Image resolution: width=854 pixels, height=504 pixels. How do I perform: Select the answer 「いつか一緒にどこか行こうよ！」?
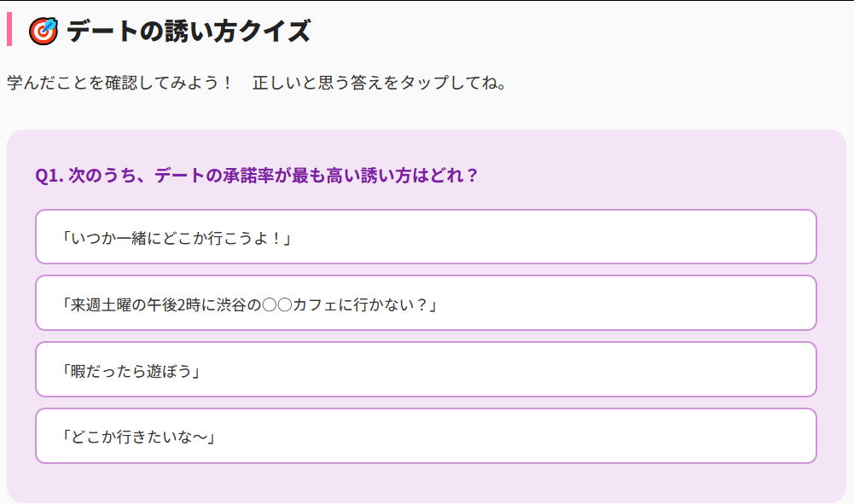coord(426,237)
